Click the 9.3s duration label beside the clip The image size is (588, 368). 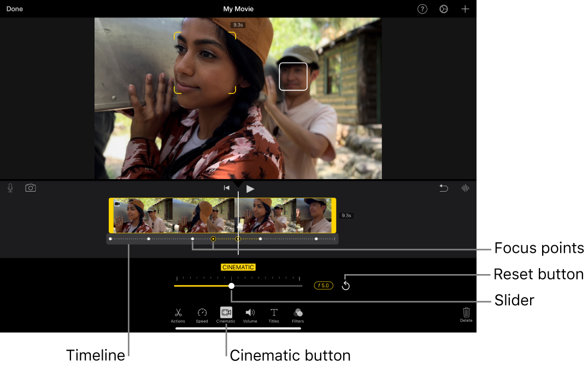coord(346,216)
